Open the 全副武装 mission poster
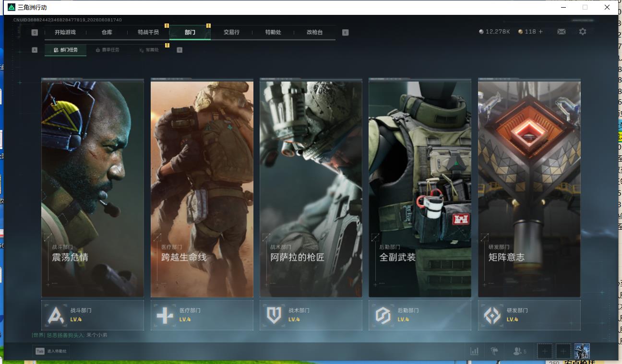 point(420,188)
